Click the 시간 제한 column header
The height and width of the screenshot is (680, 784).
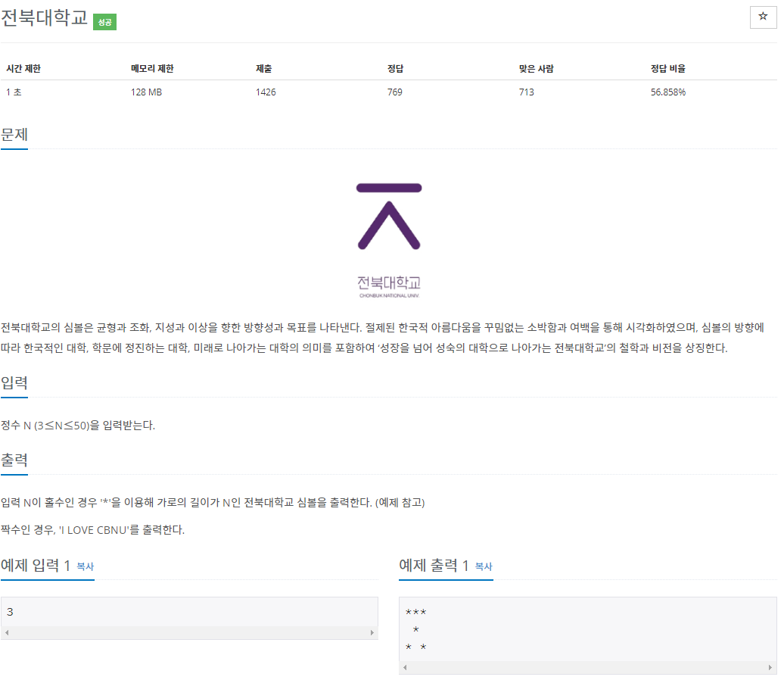pyautogui.click(x=23, y=69)
